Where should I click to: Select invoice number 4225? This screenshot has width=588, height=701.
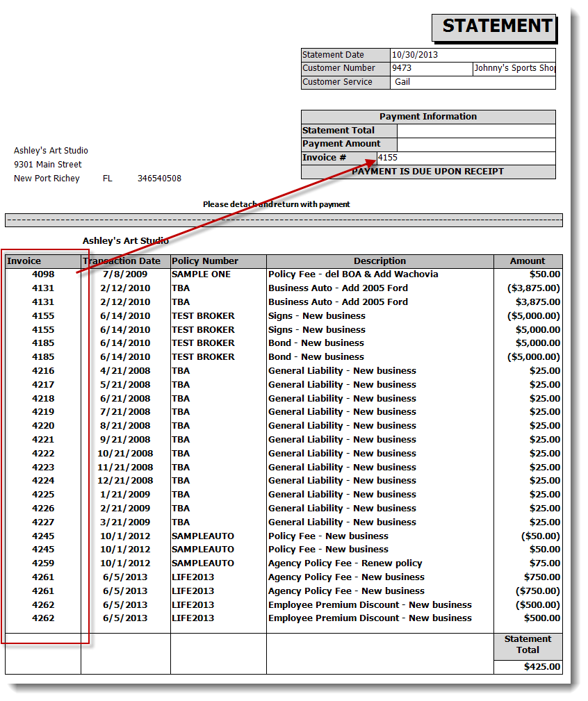[x=43, y=495]
